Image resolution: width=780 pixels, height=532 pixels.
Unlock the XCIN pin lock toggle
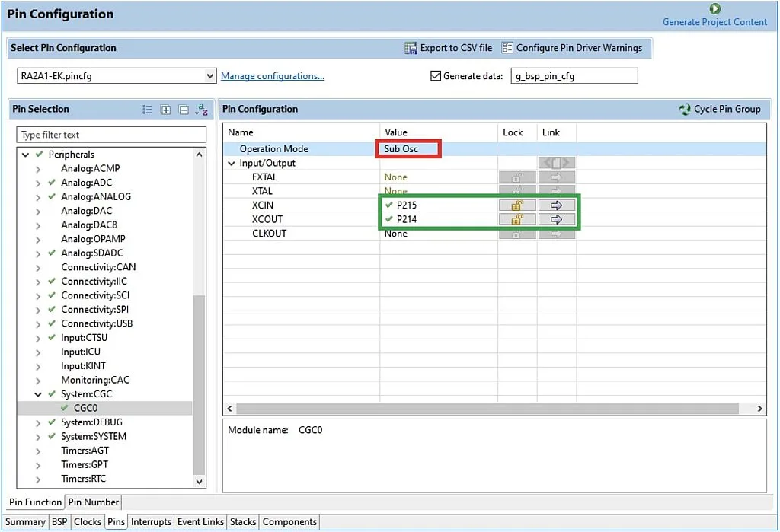pos(517,205)
